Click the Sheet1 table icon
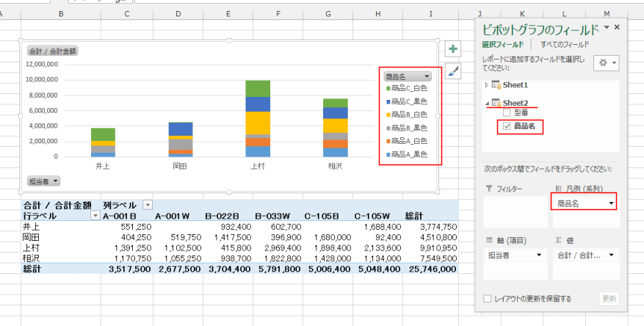This screenshot has width=644, height=326. 496,85
